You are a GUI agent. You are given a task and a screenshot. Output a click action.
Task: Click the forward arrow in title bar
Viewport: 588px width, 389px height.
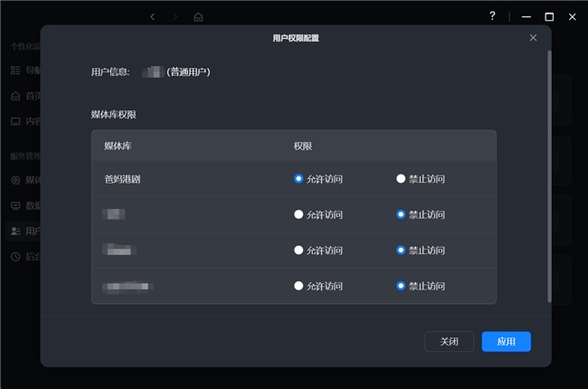pyautogui.click(x=175, y=16)
